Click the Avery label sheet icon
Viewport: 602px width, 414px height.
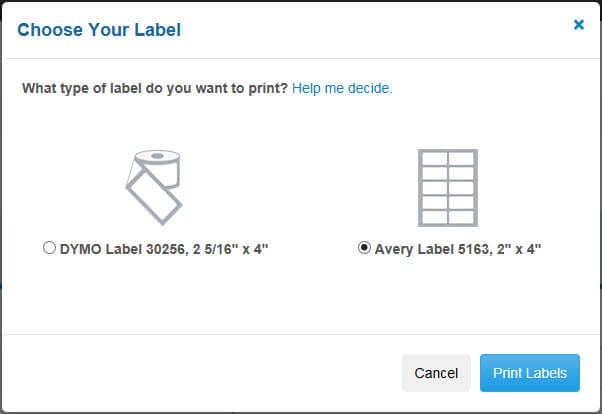point(447,187)
